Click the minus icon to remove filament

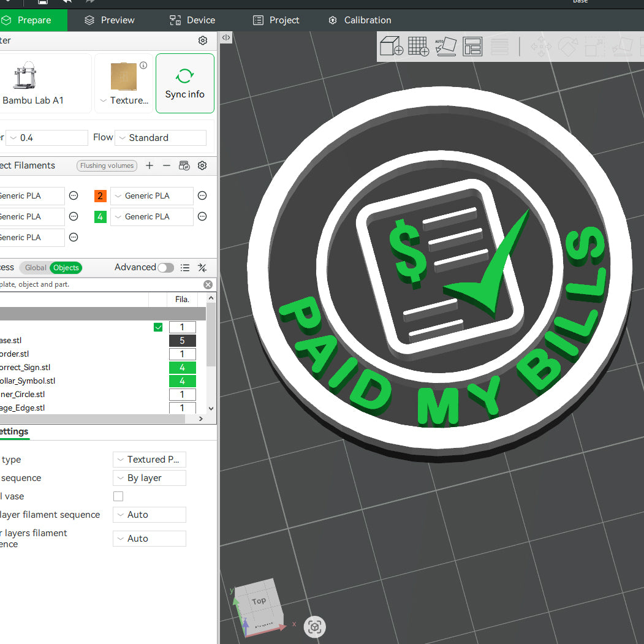[x=167, y=165]
